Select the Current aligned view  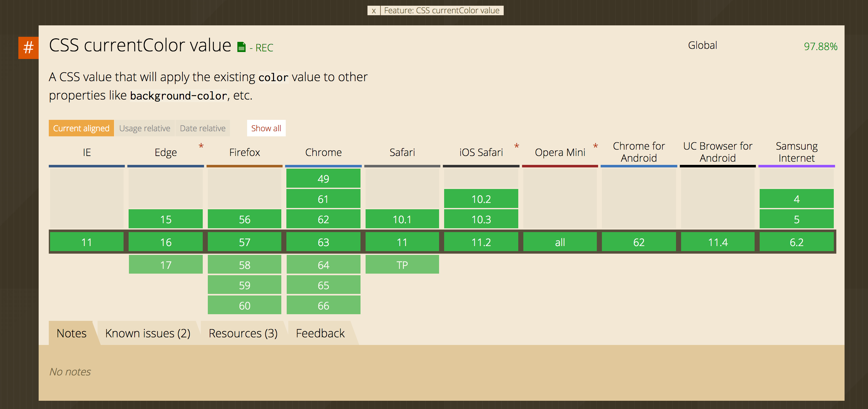pyautogui.click(x=81, y=128)
